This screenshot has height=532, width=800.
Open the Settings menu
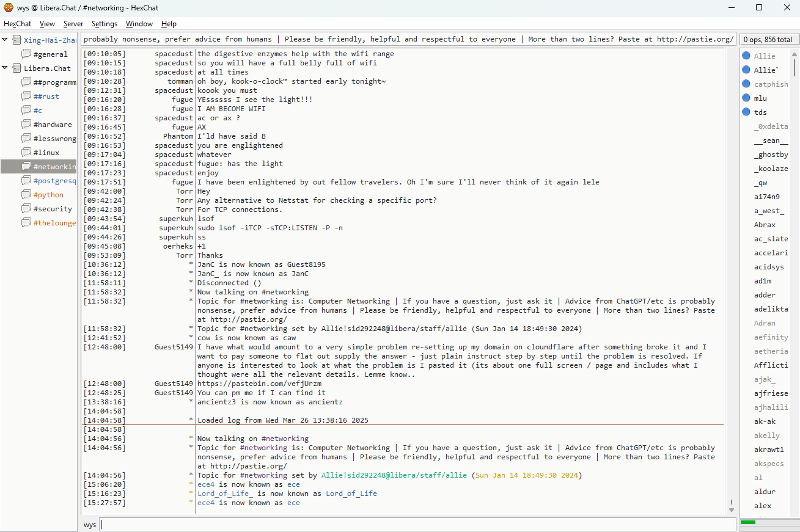(105, 24)
